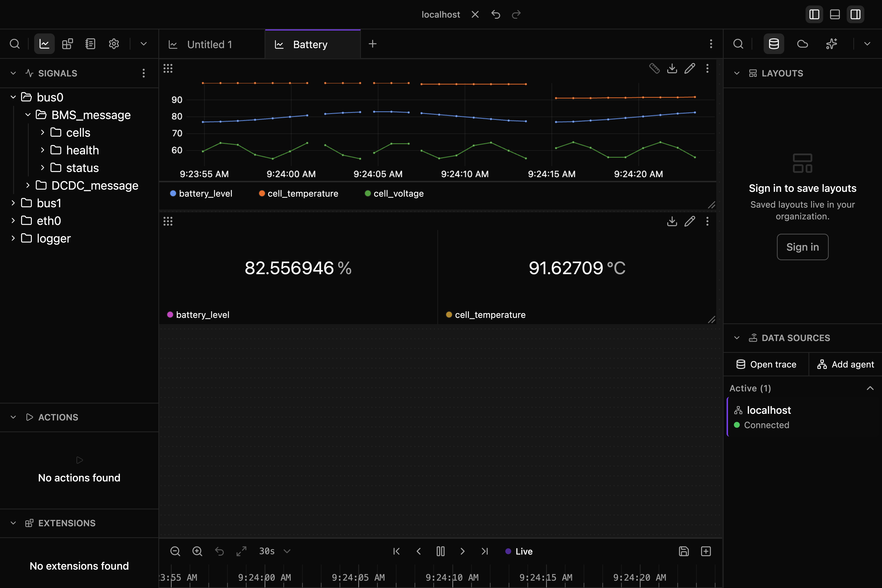Expand the left toolbar overflow chevron
Image resolution: width=882 pixels, height=588 pixels.
(144, 44)
